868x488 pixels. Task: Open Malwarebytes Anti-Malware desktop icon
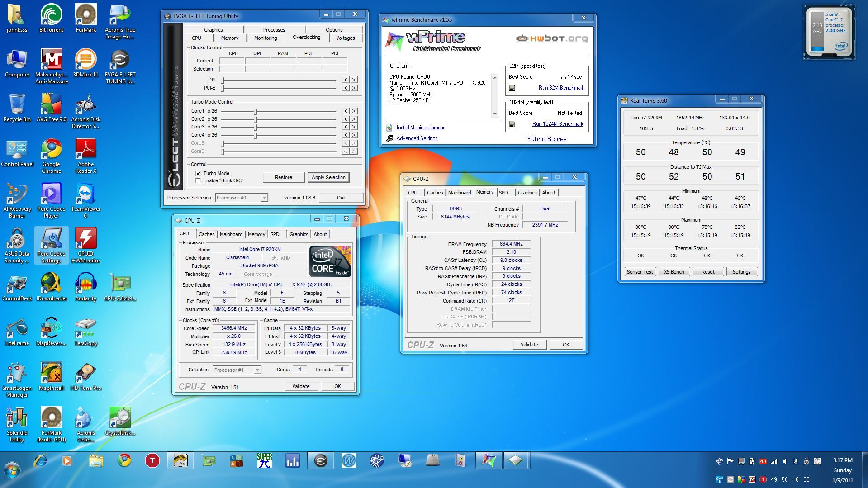(x=51, y=66)
